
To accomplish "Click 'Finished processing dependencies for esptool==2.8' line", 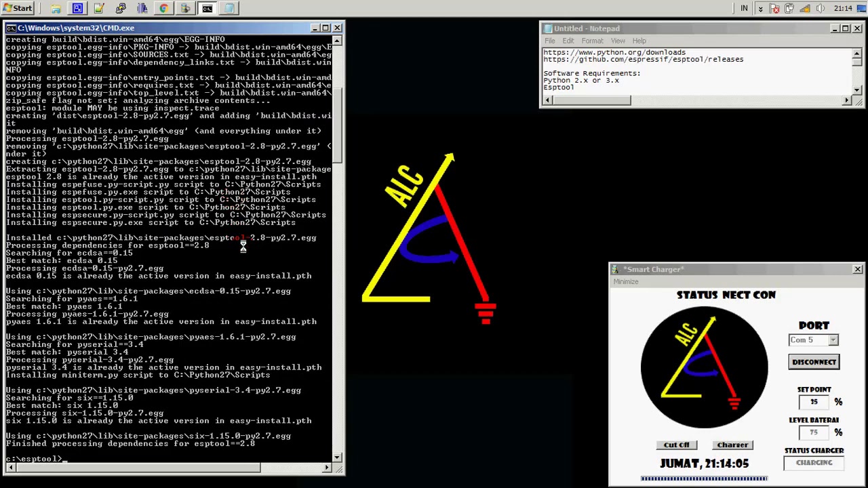I will (x=130, y=444).
